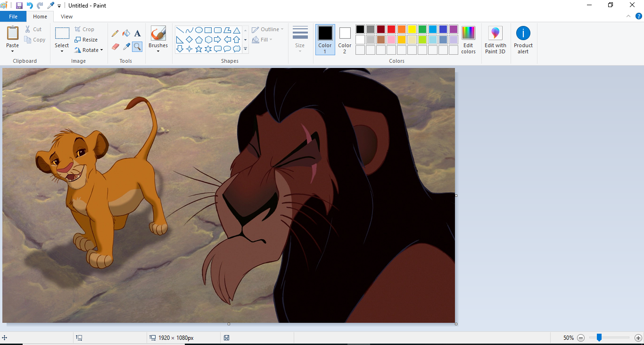
Task: Choose the Diamond shape
Action: tap(189, 40)
